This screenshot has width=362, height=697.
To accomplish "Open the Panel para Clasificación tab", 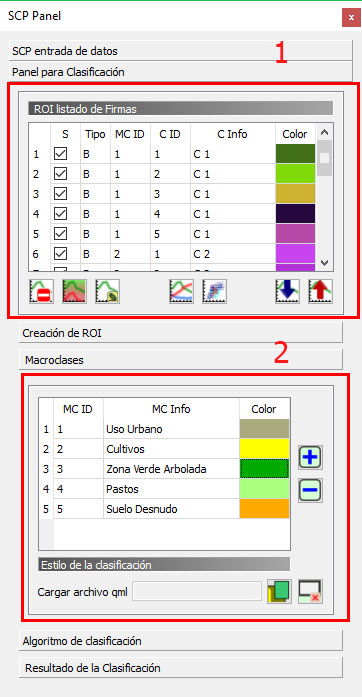I will [180, 71].
